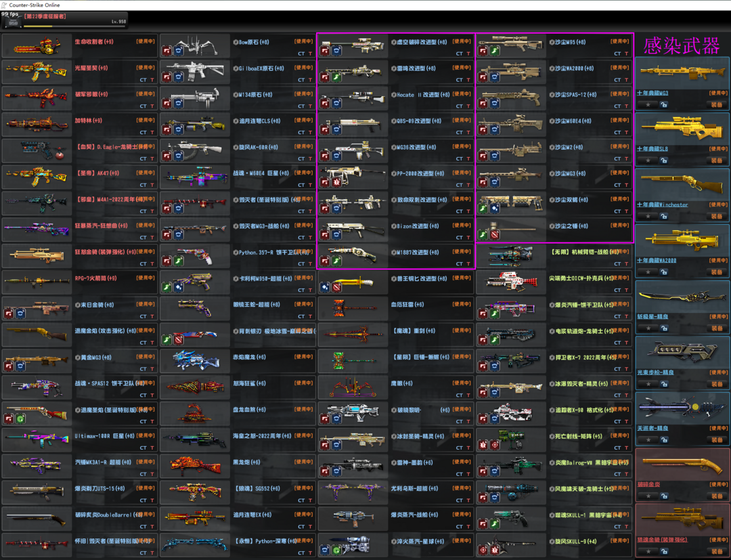Toggle favorite star on 十年典藏MG3 card
The height and width of the screenshot is (560, 731).
(x=648, y=104)
